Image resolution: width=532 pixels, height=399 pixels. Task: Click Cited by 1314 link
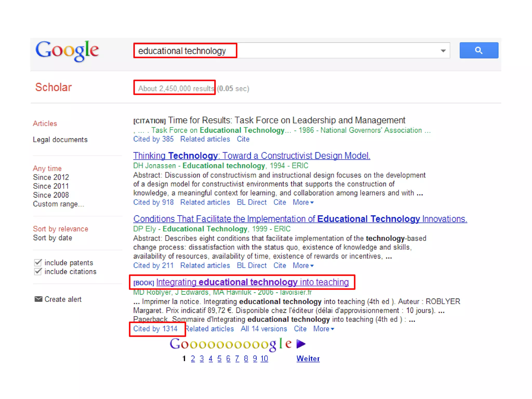point(155,329)
